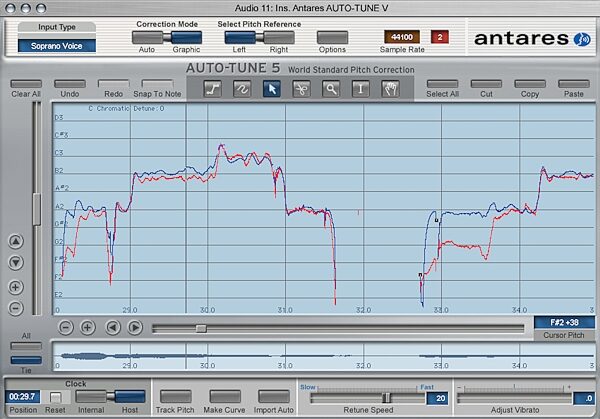Click the Select All button
The height and width of the screenshot is (419, 600).
[442, 84]
